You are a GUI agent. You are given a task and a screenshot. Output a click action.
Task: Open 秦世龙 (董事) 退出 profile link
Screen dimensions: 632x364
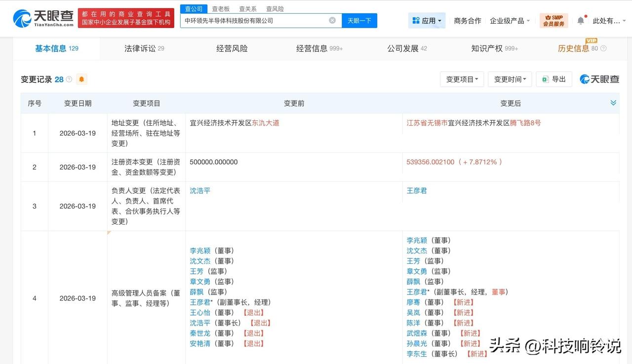click(x=200, y=333)
